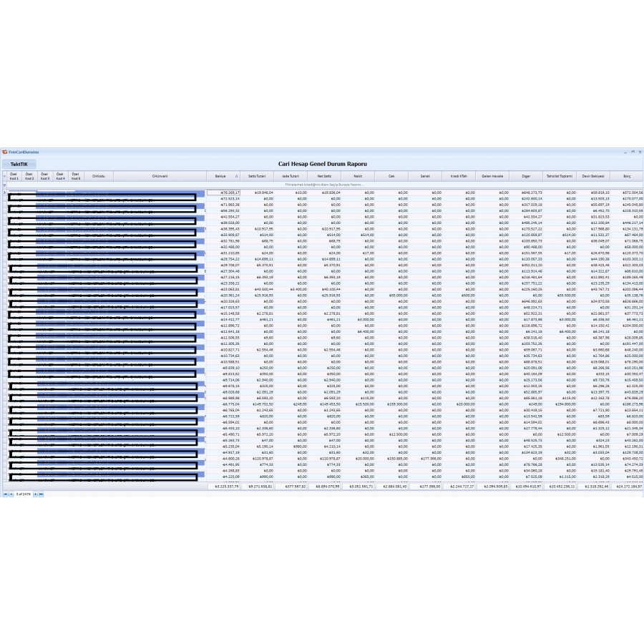The width and height of the screenshot is (644, 644).
Task: Click the Tahsilat Toplami column header
Action: (x=560, y=176)
